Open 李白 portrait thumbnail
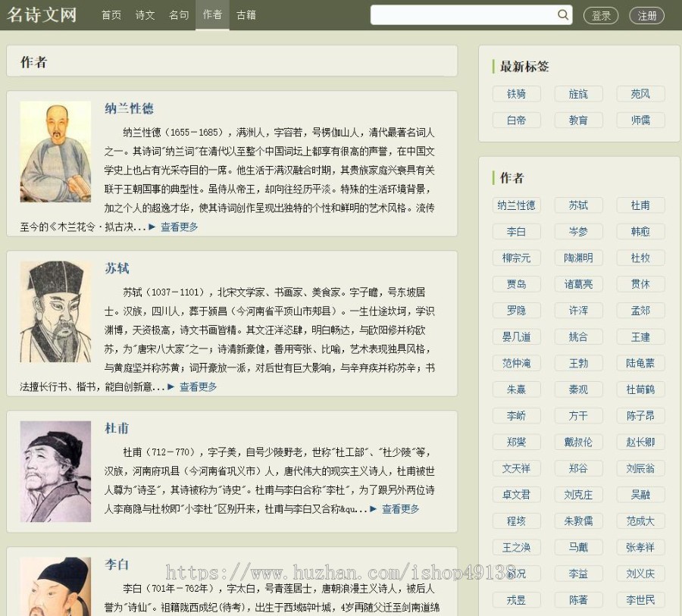The height and width of the screenshot is (616, 682). point(55,586)
